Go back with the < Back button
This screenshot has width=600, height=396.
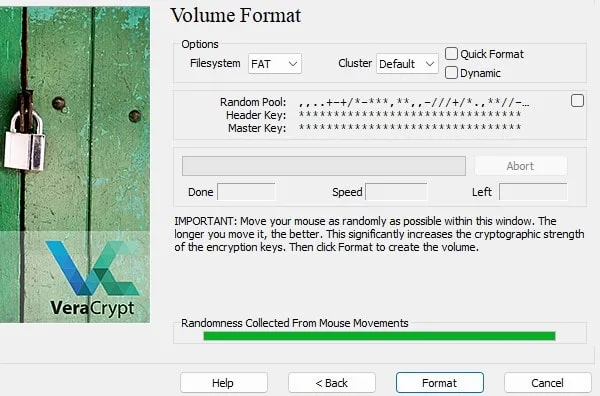(332, 383)
